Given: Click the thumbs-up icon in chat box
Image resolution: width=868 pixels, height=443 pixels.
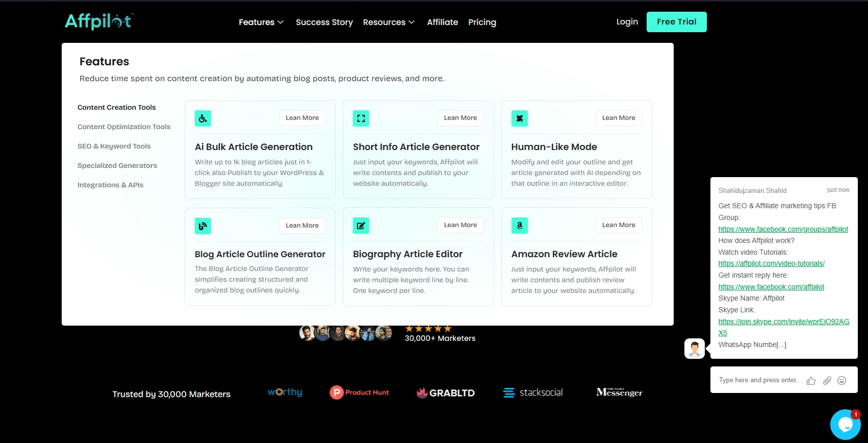Looking at the screenshot, I should [x=811, y=381].
